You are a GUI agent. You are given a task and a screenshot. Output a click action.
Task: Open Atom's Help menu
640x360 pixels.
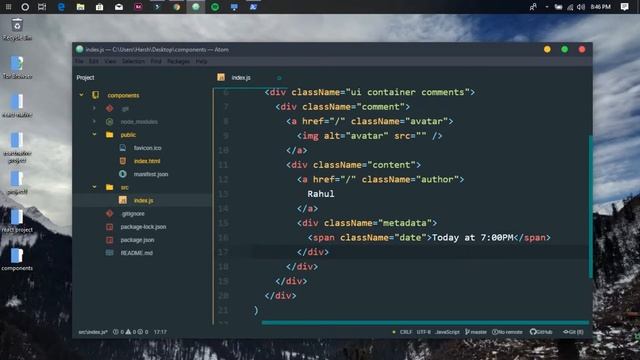(x=201, y=61)
